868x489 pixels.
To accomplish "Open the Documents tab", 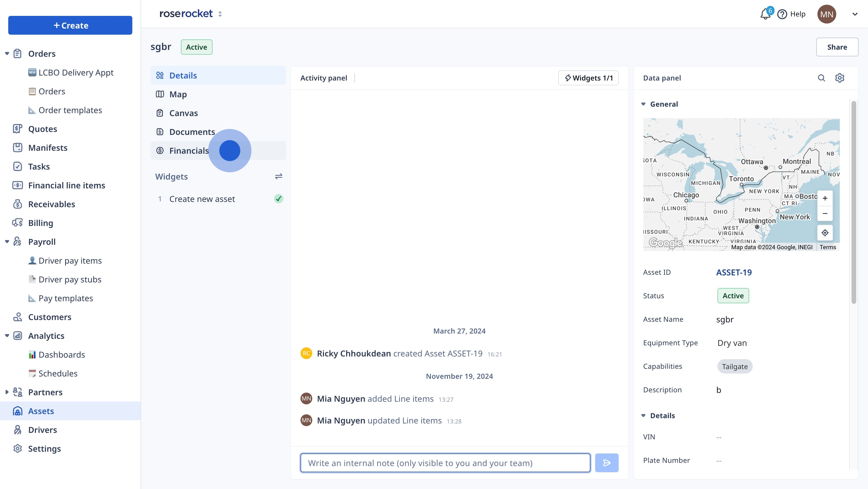I will coord(192,132).
